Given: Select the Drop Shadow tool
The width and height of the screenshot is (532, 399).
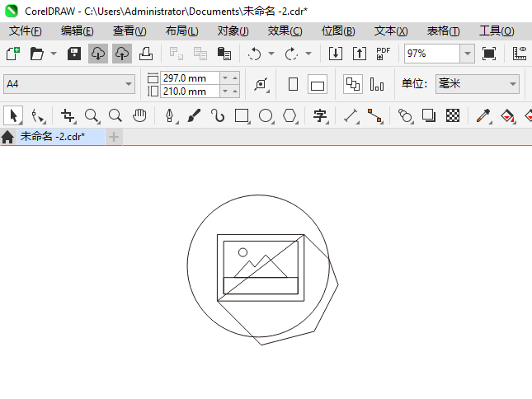Looking at the screenshot, I should click(429, 116).
